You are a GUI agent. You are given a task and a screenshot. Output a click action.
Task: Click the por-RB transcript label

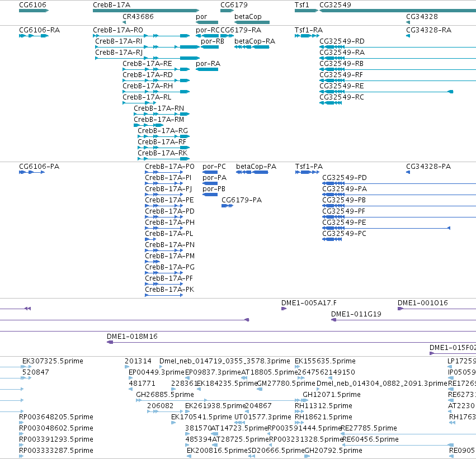(213, 41)
